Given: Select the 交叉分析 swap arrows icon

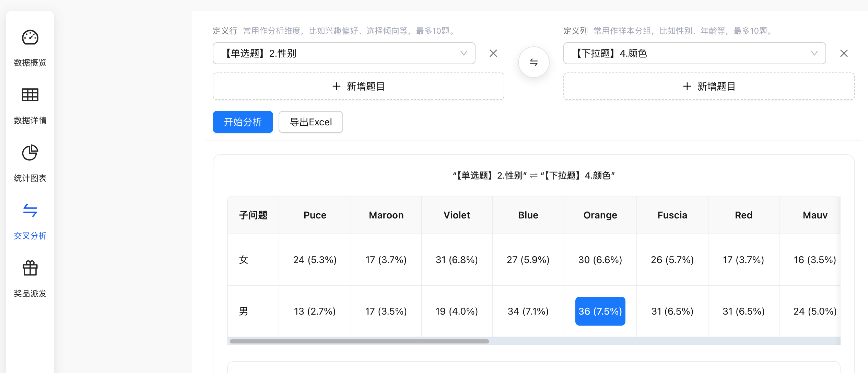Looking at the screenshot, I should pyautogui.click(x=30, y=210).
